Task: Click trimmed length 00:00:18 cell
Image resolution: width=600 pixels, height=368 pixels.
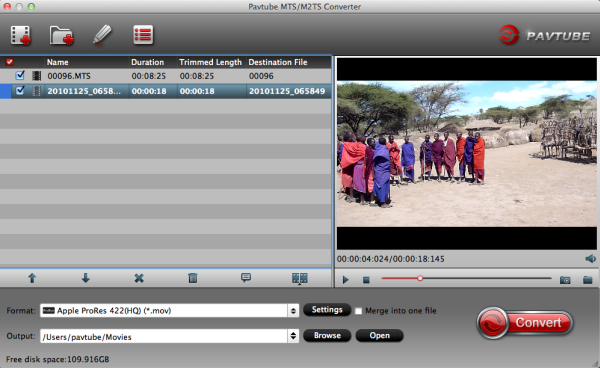Action: (197, 91)
